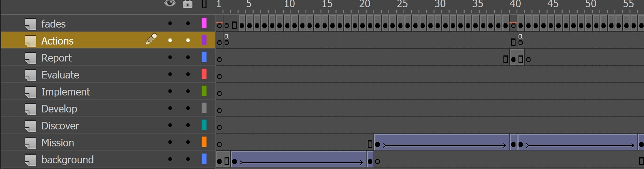Click the lock icon column header

[187, 4]
